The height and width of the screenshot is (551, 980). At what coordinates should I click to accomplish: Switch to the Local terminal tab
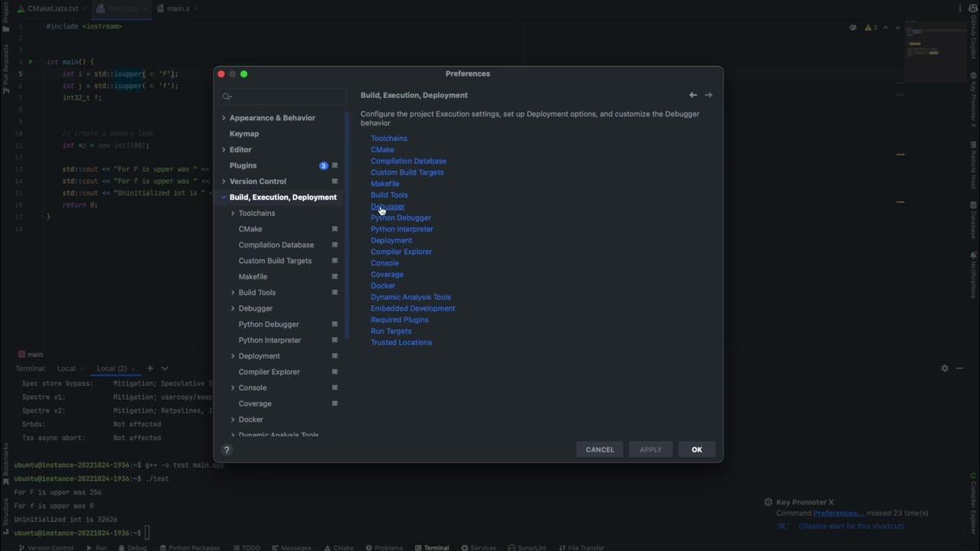point(67,368)
